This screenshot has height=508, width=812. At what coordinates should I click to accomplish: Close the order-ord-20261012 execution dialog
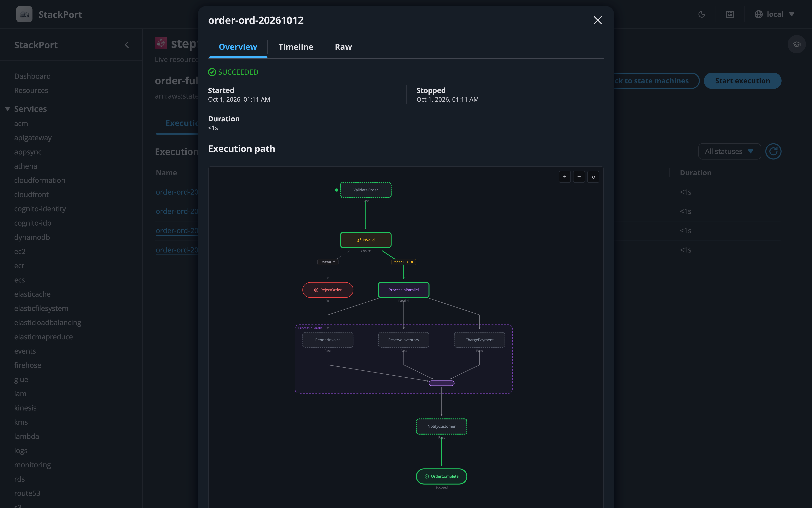point(598,20)
